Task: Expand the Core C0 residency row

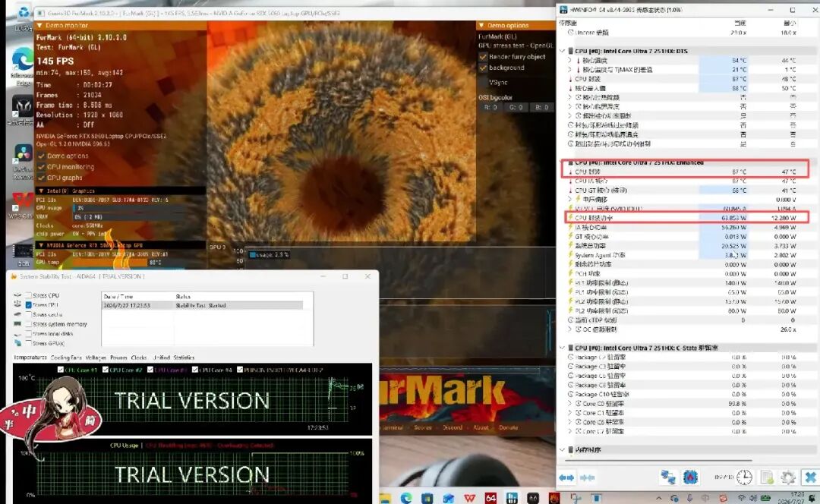Action: (x=570, y=404)
